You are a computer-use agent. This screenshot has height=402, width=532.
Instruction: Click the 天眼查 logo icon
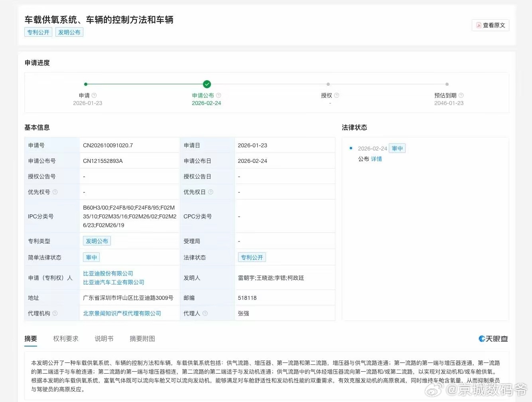(x=481, y=339)
